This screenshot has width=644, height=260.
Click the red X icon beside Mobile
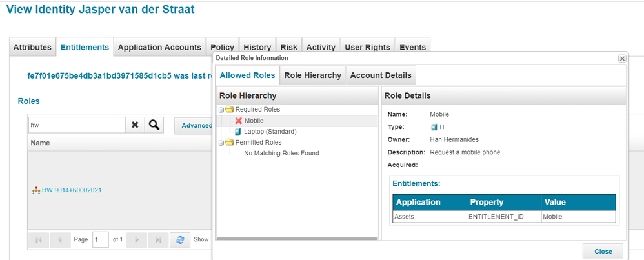(x=239, y=121)
